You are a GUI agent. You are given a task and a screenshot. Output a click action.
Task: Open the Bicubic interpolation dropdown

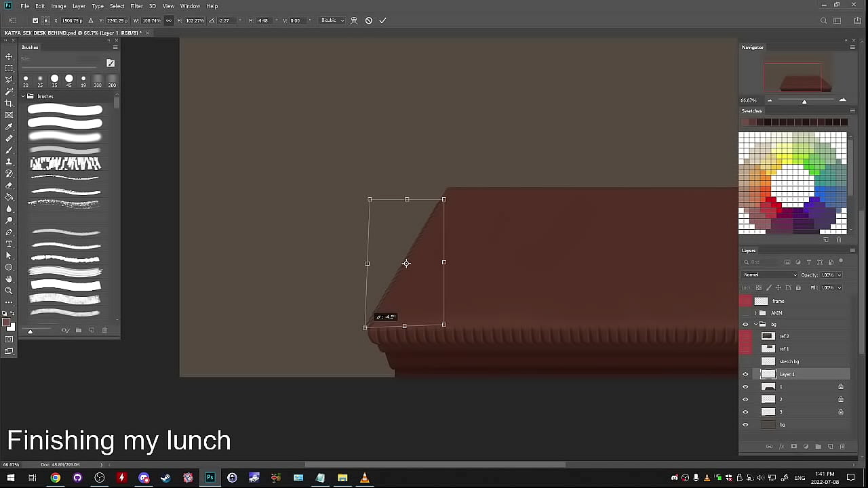(332, 20)
